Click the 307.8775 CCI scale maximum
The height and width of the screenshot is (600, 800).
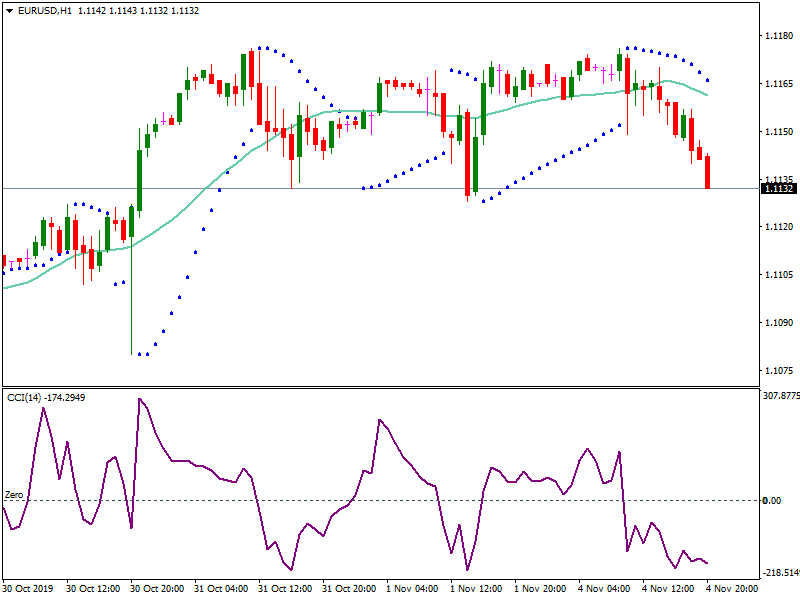pyautogui.click(x=781, y=395)
